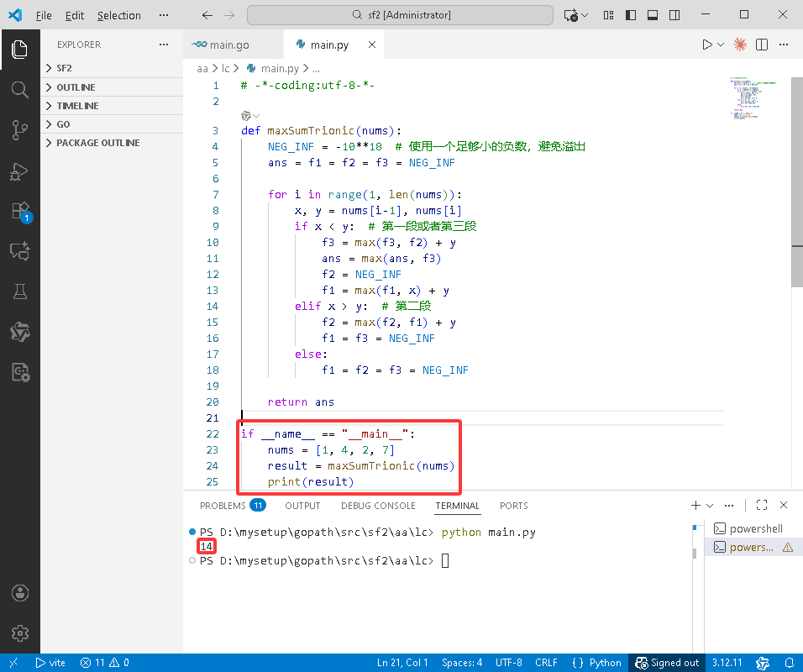Click the lc breadcrumb segment
803x672 pixels.
(x=225, y=68)
